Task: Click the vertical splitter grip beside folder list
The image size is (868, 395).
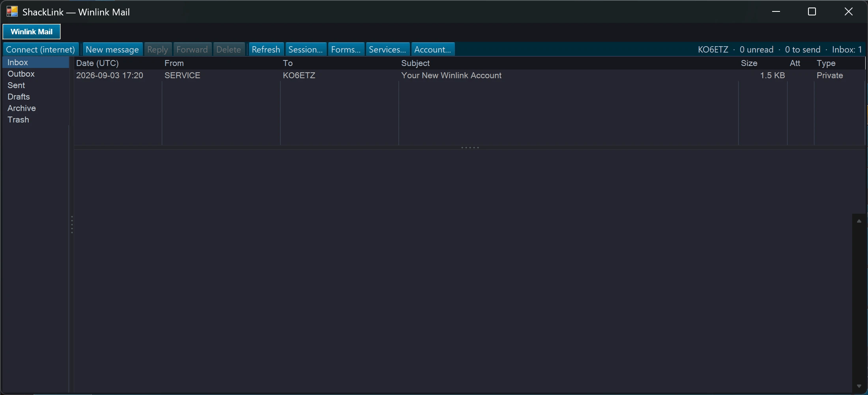Action: pyautogui.click(x=72, y=224)
